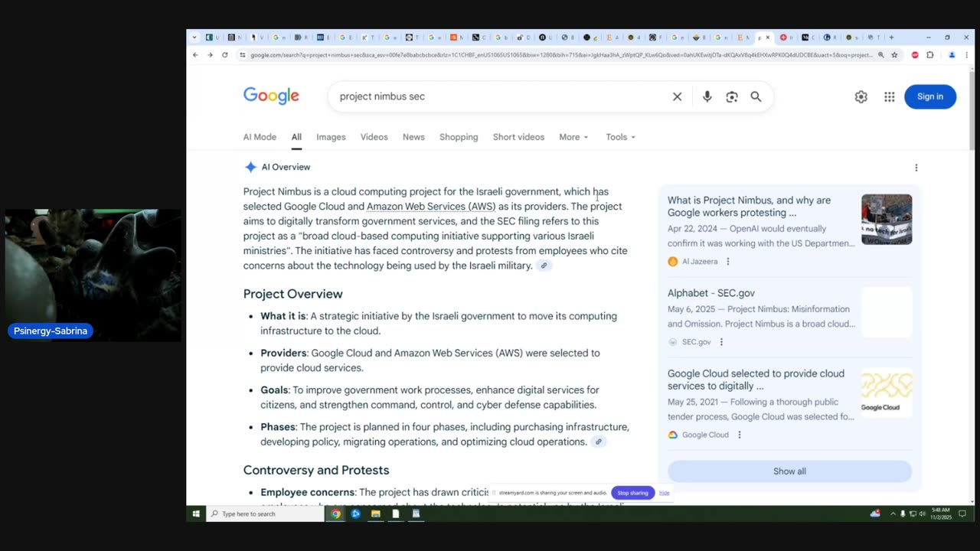Open the Amazon Web Services (AWS) link
The width and height of the screenshot is (980, 551).
[x=431, y=207]
